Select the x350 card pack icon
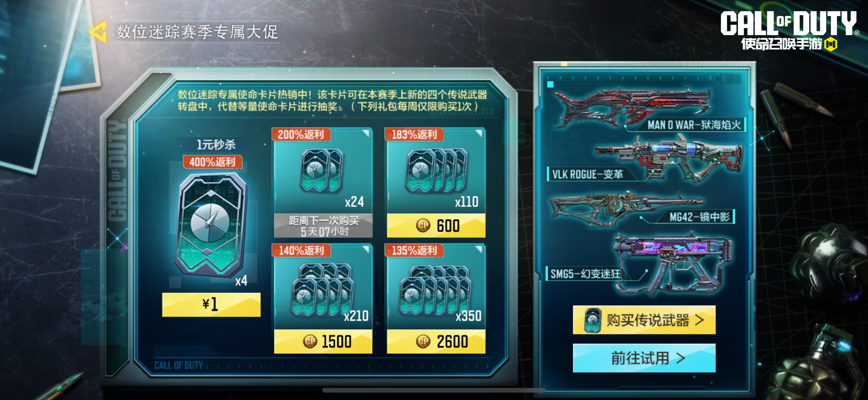The width and height of the screenshot is (868, 400). point(435,290)
